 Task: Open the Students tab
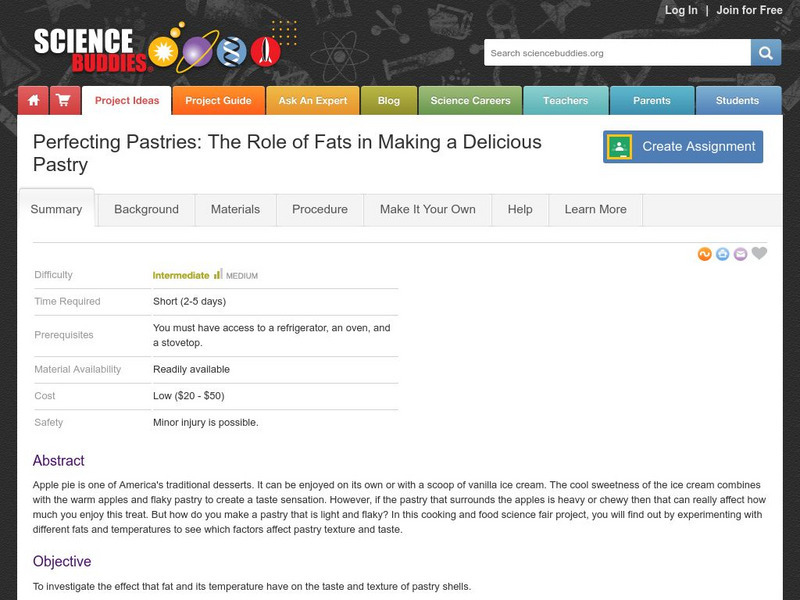pyautogui.click(x=738, y=101)
